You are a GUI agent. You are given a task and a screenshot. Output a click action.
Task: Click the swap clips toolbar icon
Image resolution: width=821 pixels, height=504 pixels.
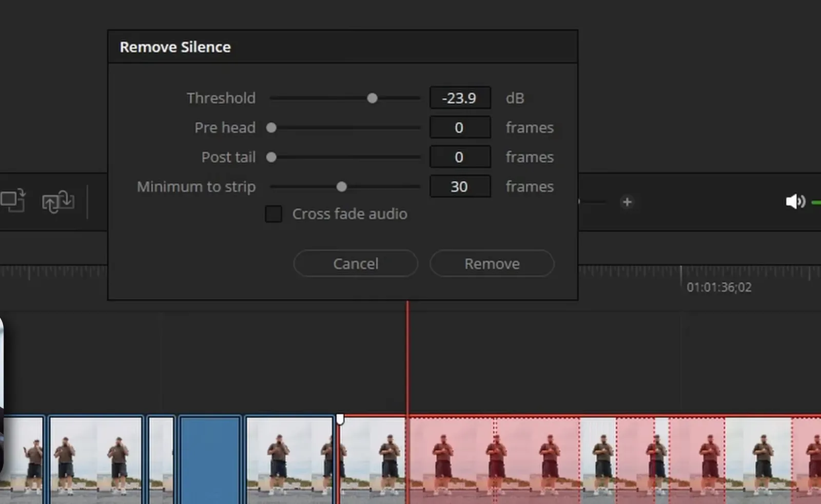pos(58,201)
